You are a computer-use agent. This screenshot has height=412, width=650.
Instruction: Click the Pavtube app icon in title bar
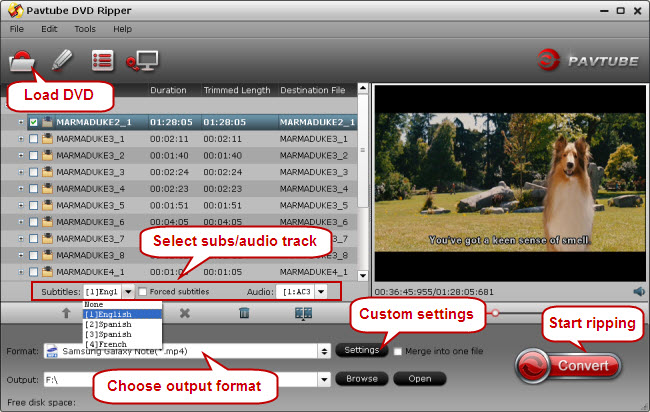(x=15, y=10)
